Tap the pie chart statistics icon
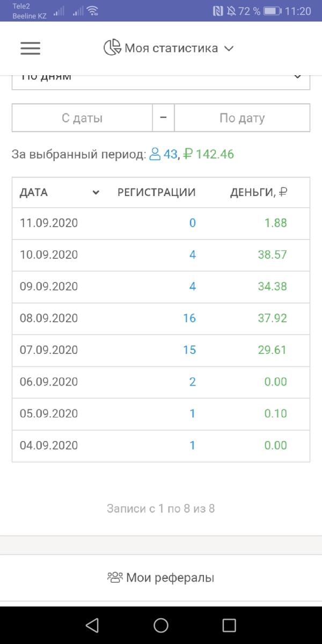The height and width of the screenshot is (644, 322). [112, 48]
